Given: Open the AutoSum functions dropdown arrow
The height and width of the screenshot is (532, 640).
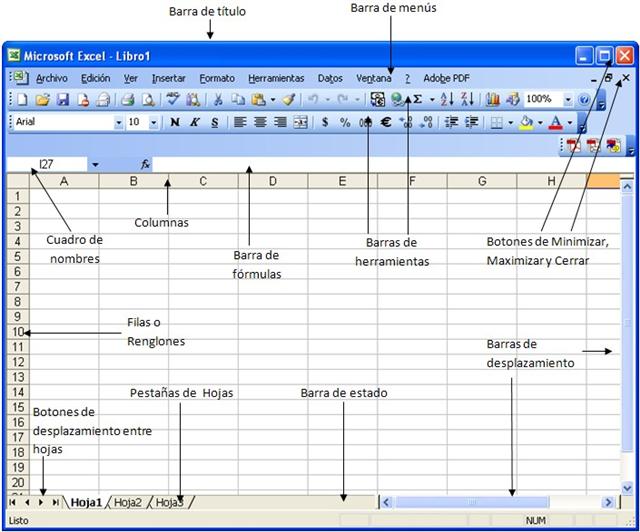Looking at the screenshot, I should (432, 100).
